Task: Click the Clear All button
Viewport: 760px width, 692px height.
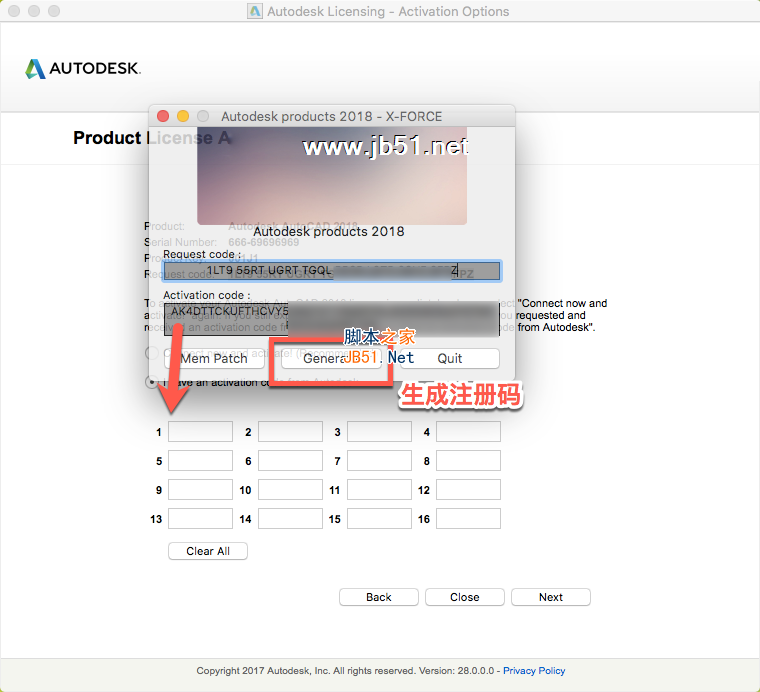Action: point(208,551)
